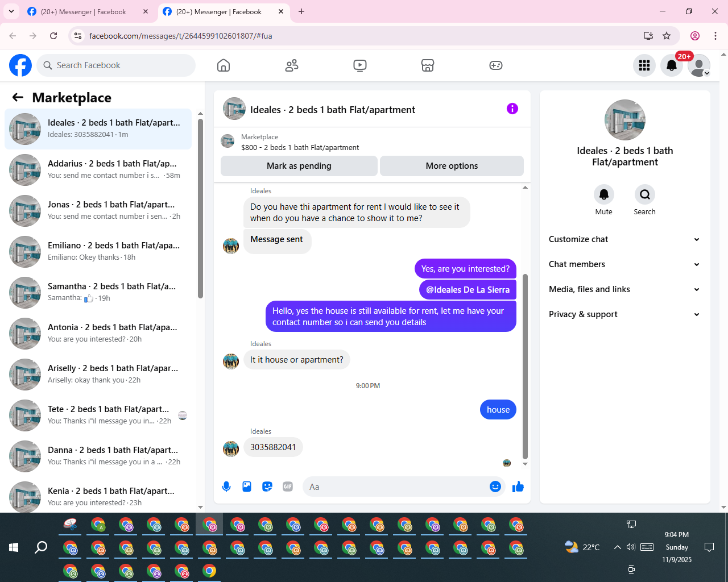
Task: Open the Addarius conversation
Action: [98, 170]
